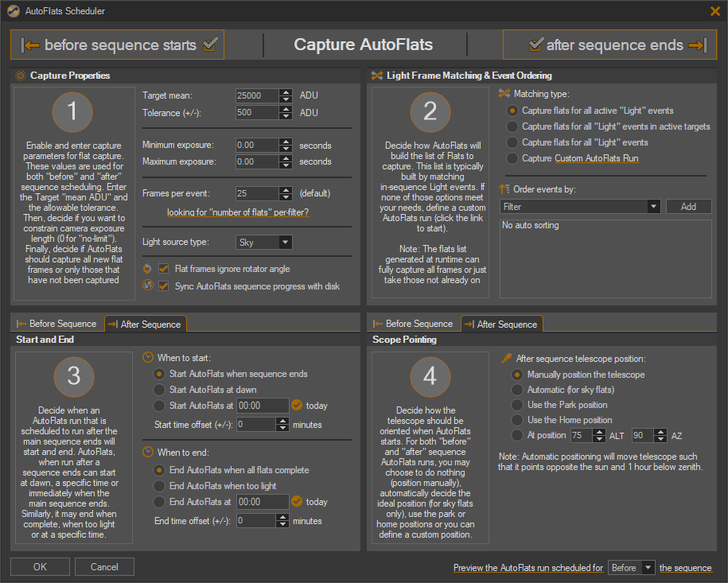This screenshot has height=583, width=728.
Task: Click the sort icon beside Order events by
Action: point(504,189)
